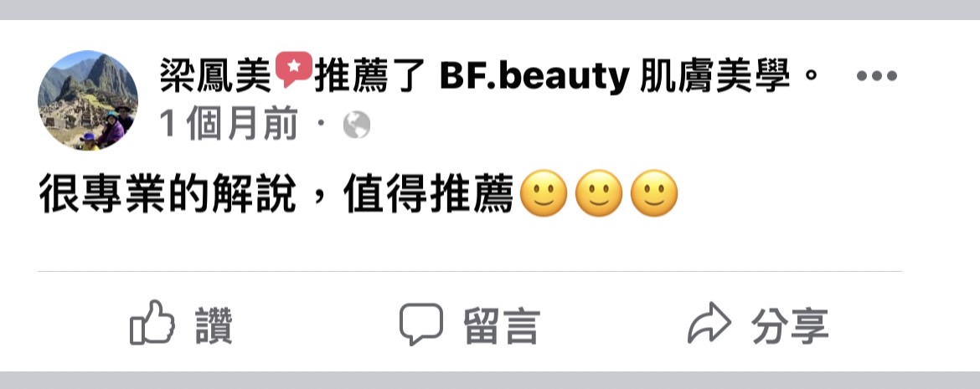Tap the 讚 label to like post

tap(214, 325)
